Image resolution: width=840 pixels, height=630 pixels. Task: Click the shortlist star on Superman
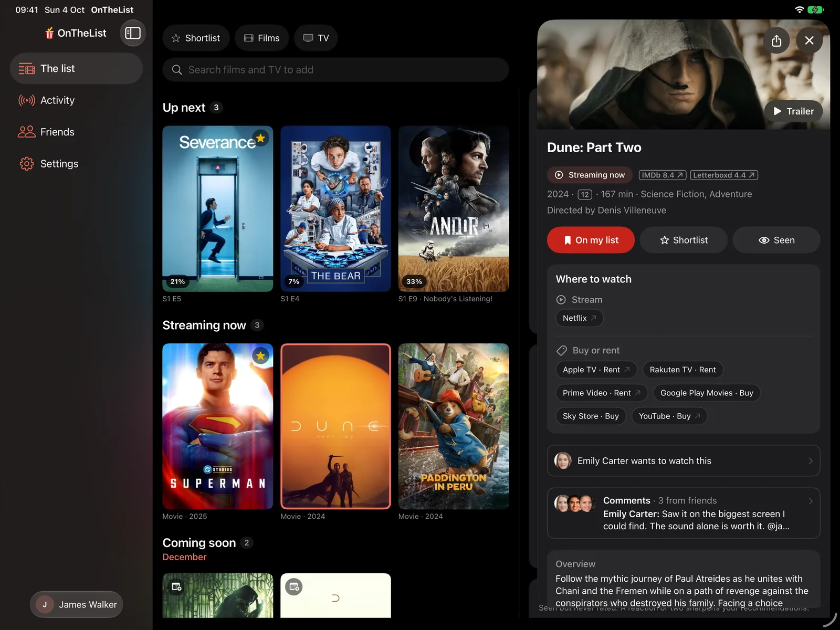pyautogui.click(x=260, y=356)
